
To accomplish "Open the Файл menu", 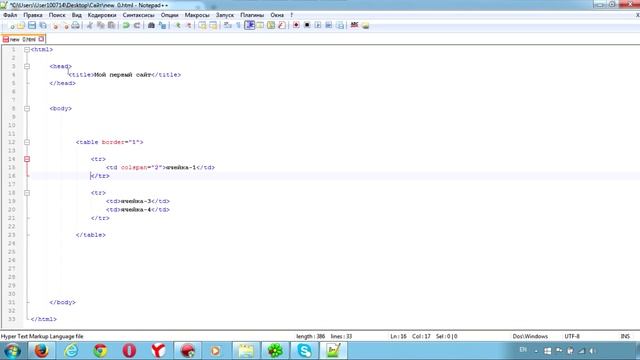I will point(10,15).
